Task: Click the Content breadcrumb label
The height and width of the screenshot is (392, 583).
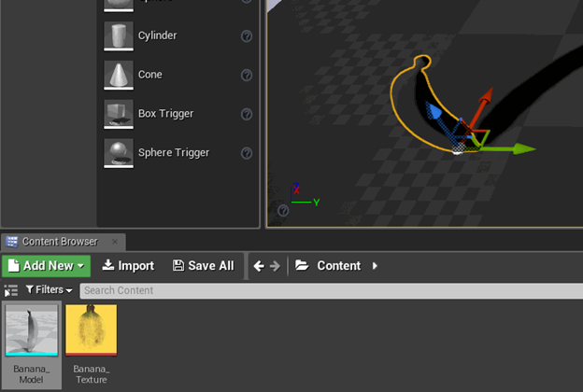Action: pyautogui.click(x=339, y=266)
